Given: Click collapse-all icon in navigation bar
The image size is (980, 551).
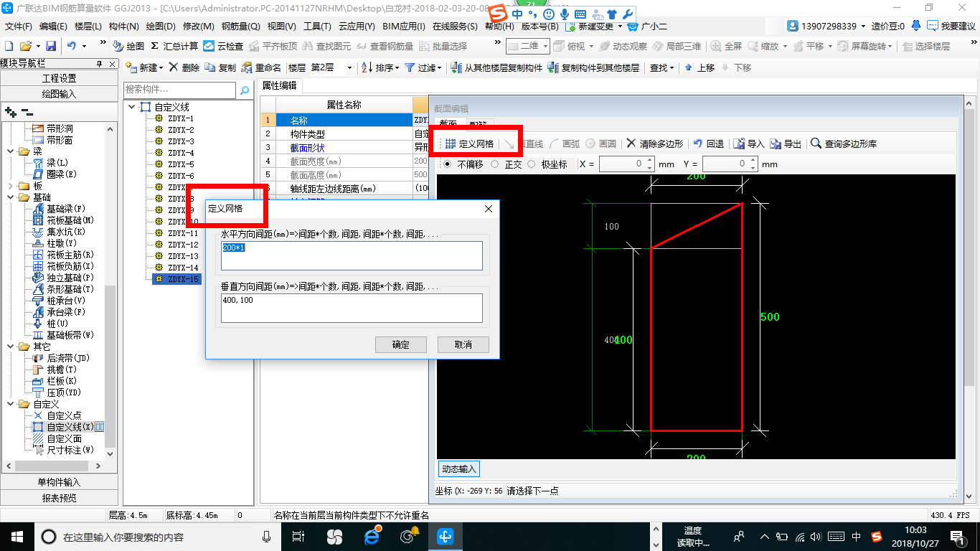Looking at the screenshot, I should (x=27, y=112).
